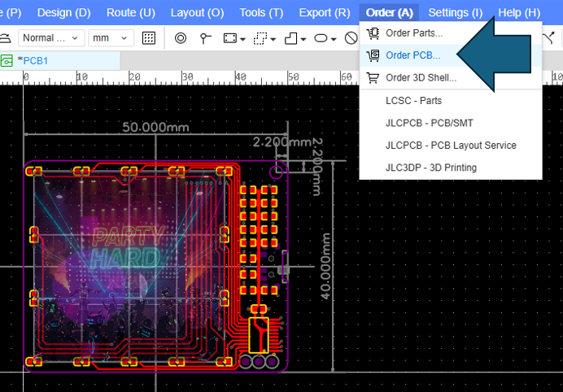Image resolution: width=563 pixels, height=392 pixels.
Task: Open the Help (H) menu
Action: point(519,13)
